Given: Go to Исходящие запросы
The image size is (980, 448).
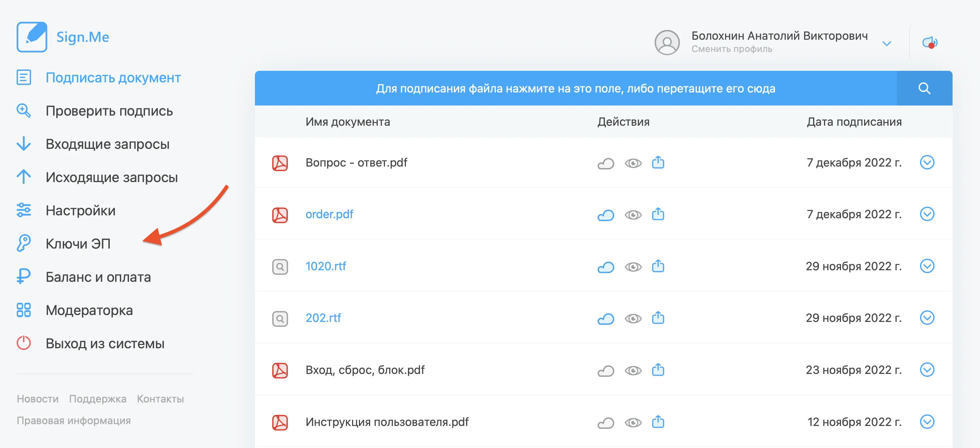Looking at the screenshot, I should 112,177.
